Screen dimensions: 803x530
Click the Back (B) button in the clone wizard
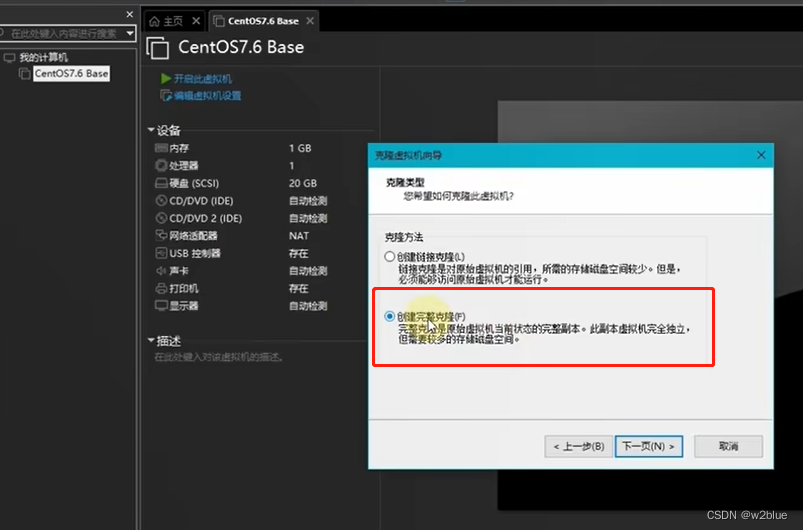click(579, 447)
